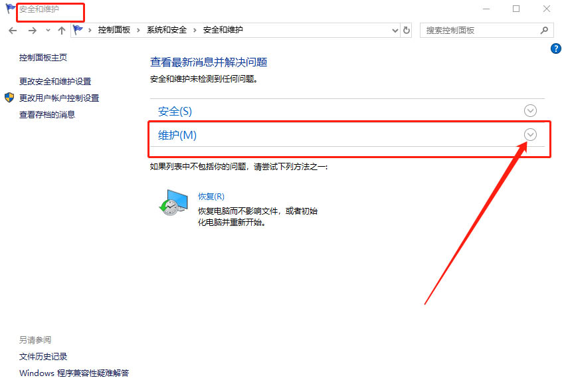Select 控制面板 in the breadcrumb path
The image size is (562, 392).
(114, 31)
